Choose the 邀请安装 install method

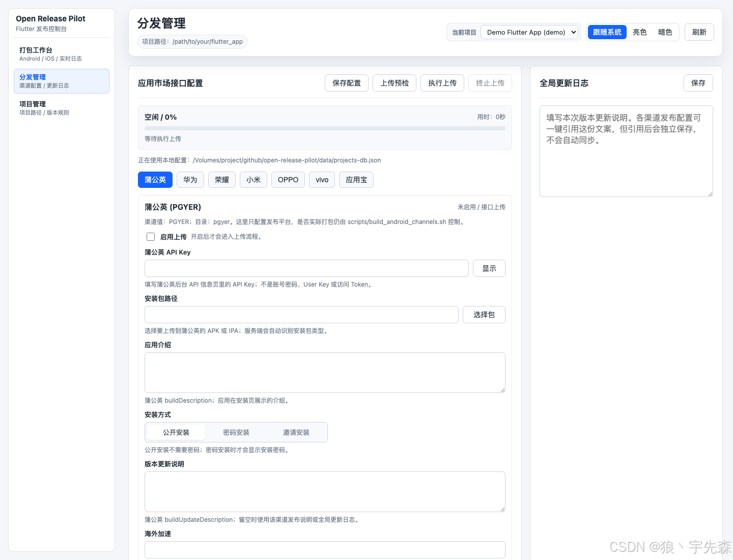point(296,432)
